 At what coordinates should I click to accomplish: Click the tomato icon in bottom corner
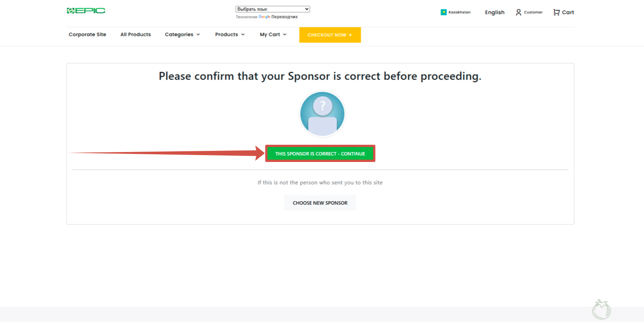(x=601, y=309)
